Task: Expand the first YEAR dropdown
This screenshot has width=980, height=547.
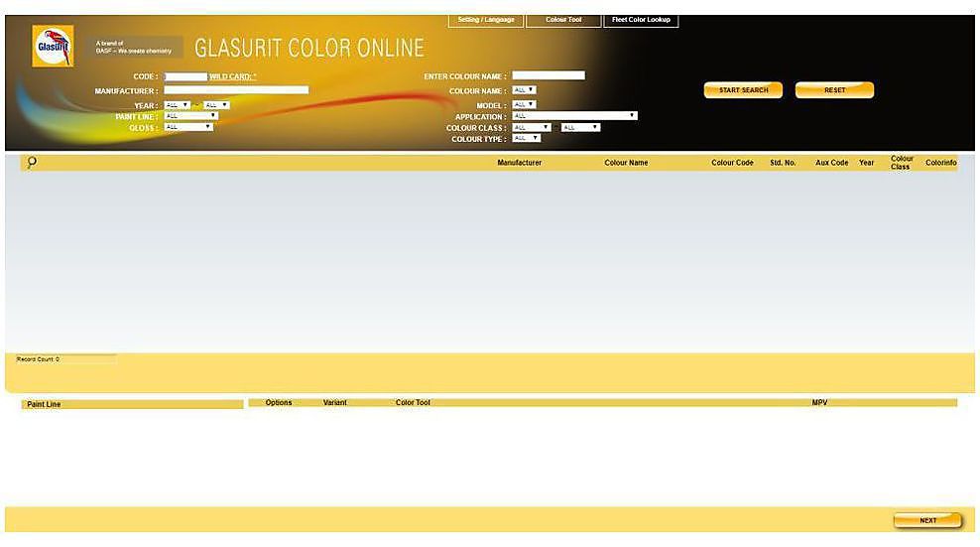Action: 178,105
